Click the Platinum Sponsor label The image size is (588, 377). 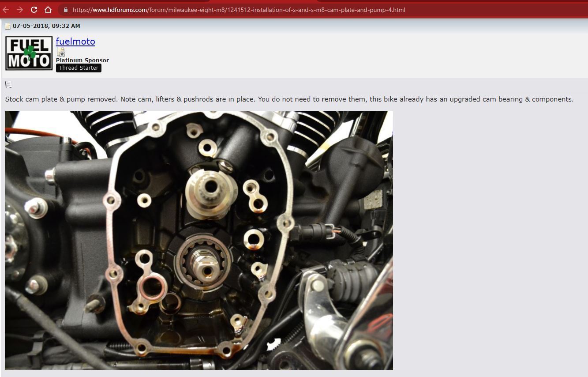click(82, 60)
